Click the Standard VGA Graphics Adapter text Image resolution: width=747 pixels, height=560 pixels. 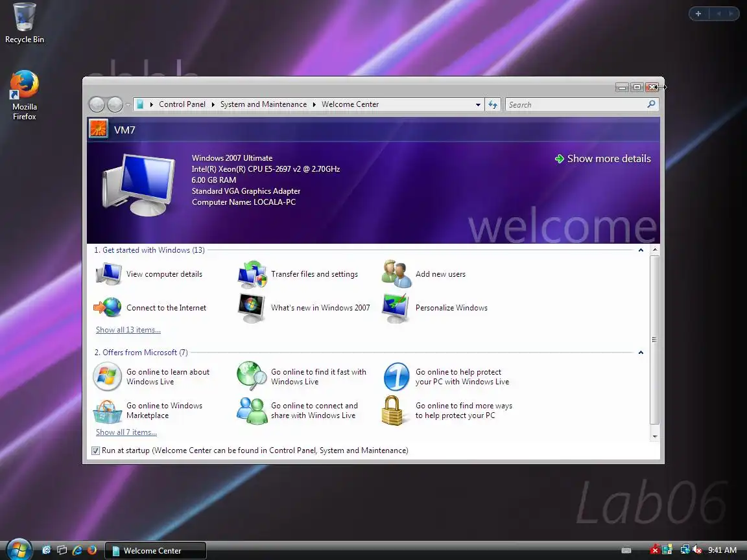[x=246, y=191]
